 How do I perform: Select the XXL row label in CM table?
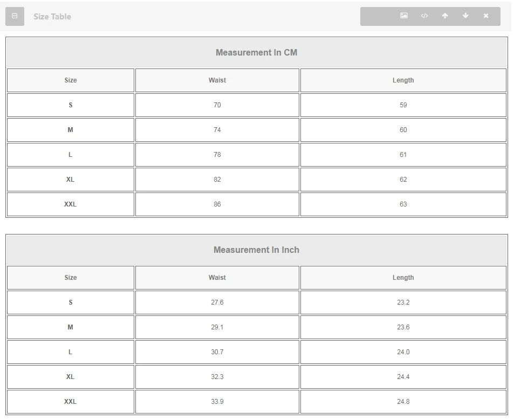pos(71,204)
